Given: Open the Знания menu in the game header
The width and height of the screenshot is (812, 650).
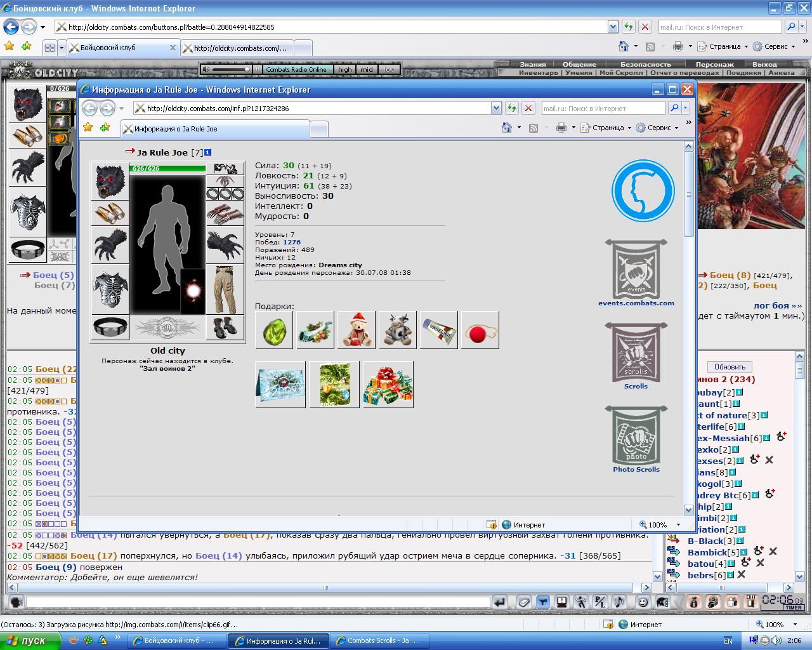Looking at the screenshot, I should click(x=533, y=64).
